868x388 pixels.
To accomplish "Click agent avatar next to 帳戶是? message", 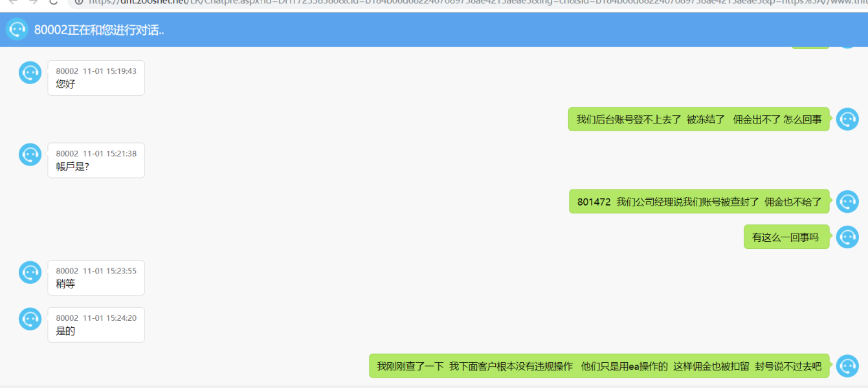I will tap(30, 155).
